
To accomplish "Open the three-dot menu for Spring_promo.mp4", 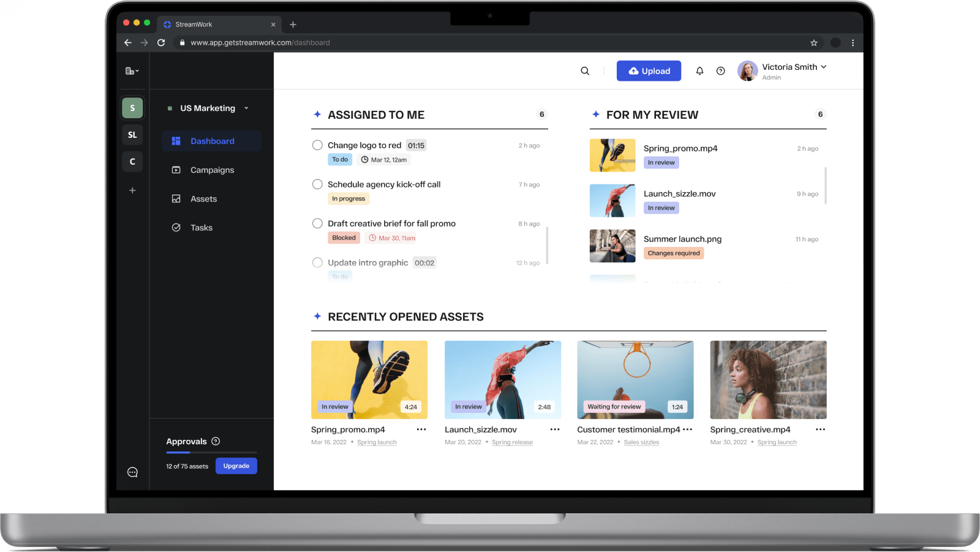I will tap(421, 429).
